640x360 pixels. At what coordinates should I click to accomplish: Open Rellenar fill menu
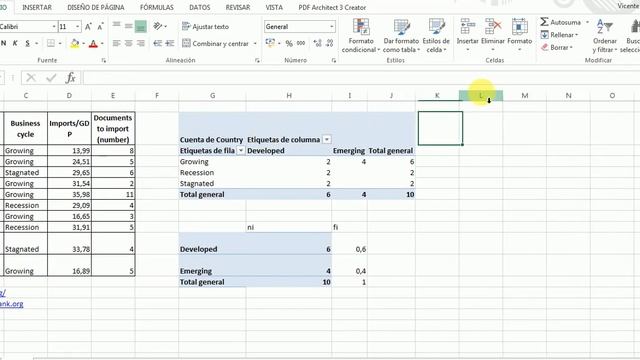click(x=559, y=35)
